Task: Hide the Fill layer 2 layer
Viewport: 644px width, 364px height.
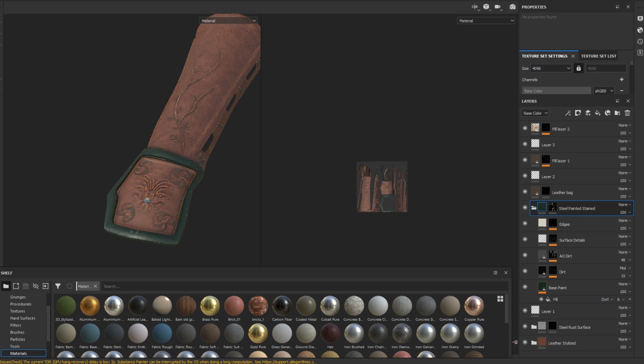Action: pyautogui.click(x=525, y=128)
